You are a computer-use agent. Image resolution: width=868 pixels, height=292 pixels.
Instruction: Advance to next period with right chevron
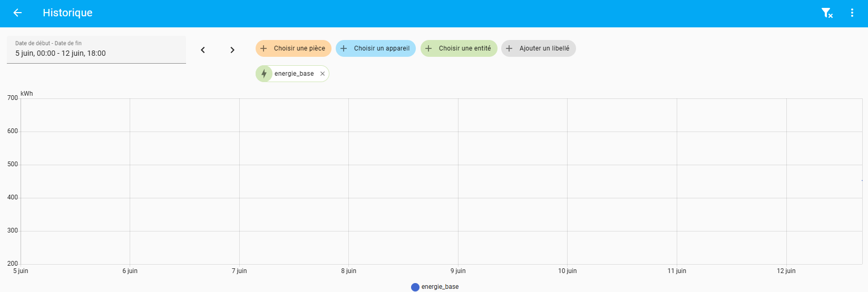click(232, 50)
